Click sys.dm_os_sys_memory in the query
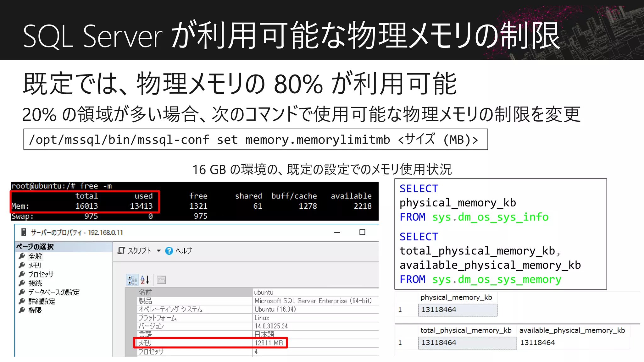 tap(497, 279)
